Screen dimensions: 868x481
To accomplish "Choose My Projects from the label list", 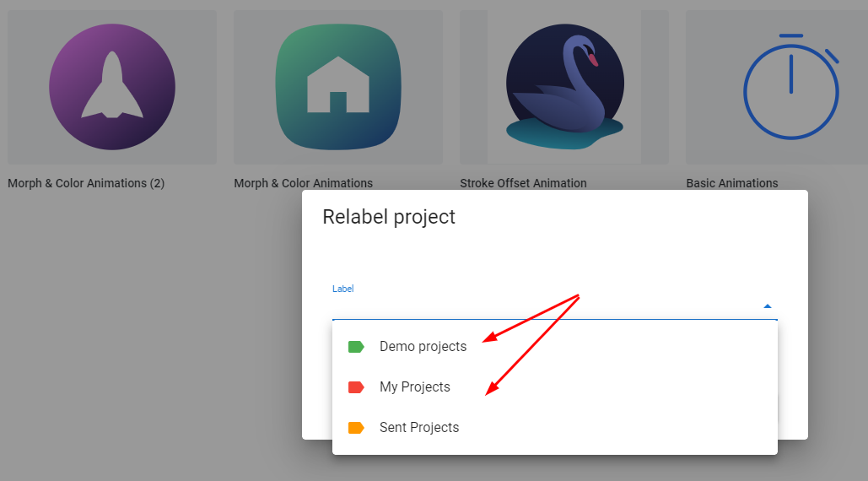I will click(x=555, y=386).
